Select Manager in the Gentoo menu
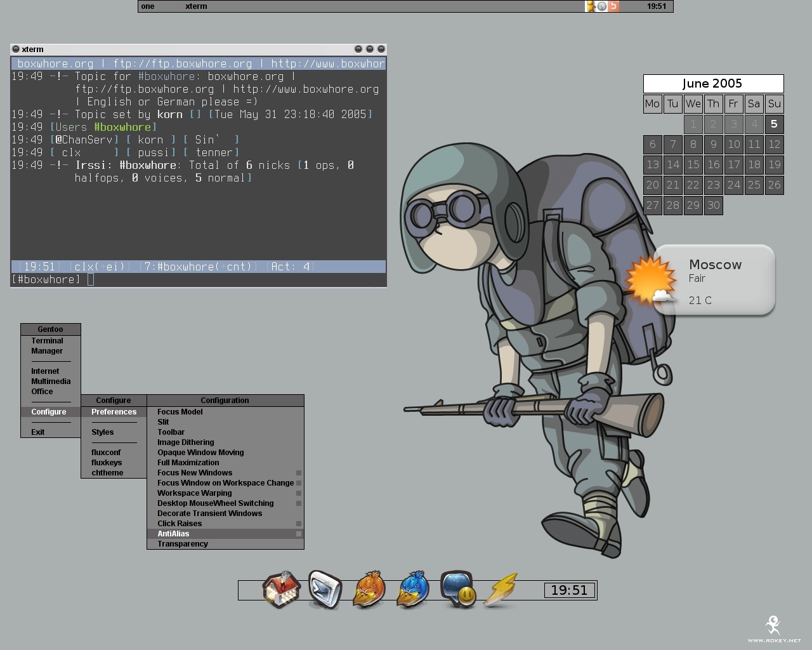812x650 pixels. pos(51,351)
